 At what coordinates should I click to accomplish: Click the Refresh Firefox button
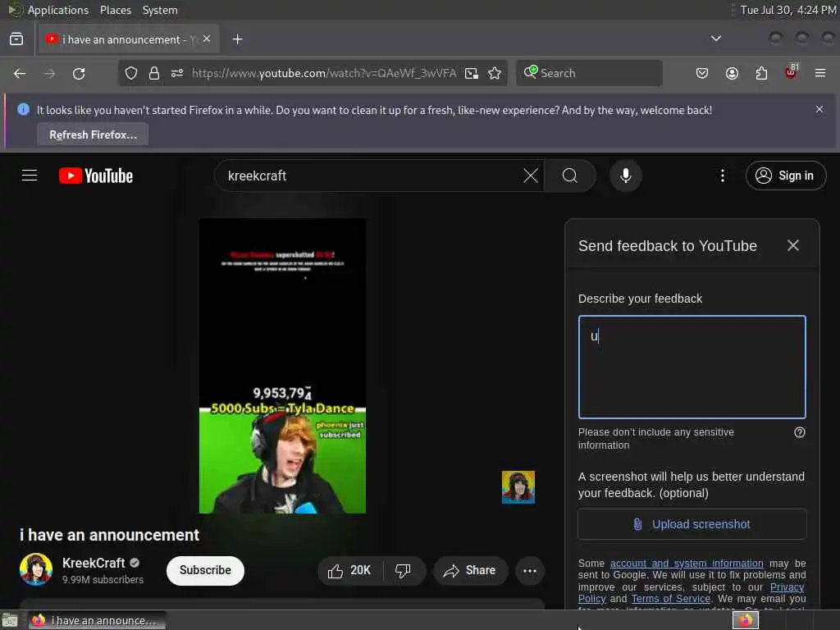[x=93, y=135]
